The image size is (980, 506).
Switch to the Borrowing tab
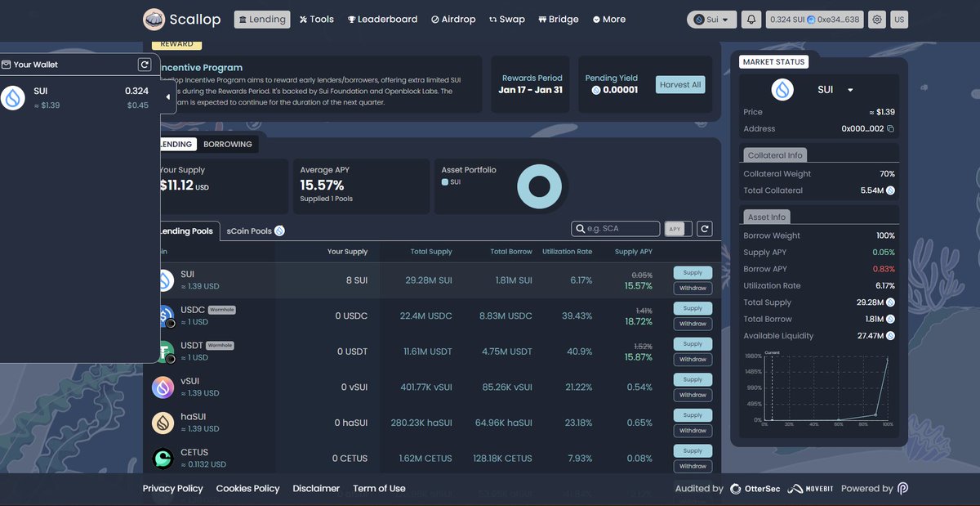pyautogui.click(x=228, y=144)
